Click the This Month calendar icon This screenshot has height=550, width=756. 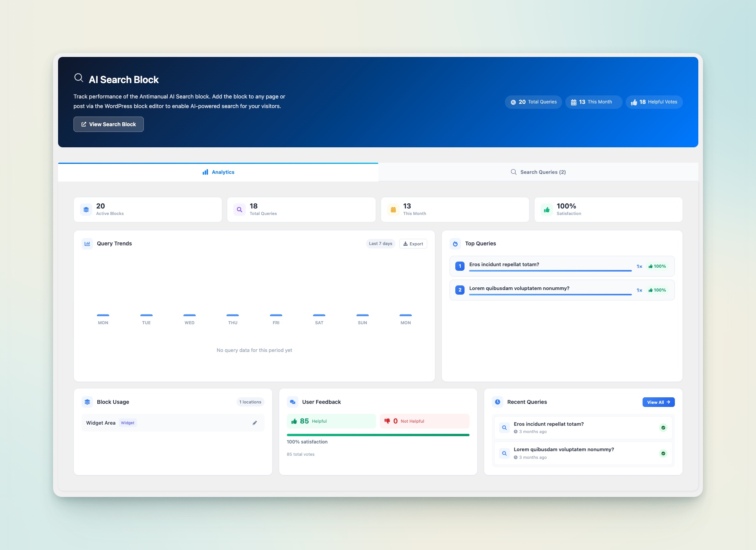tap(393, 209)
